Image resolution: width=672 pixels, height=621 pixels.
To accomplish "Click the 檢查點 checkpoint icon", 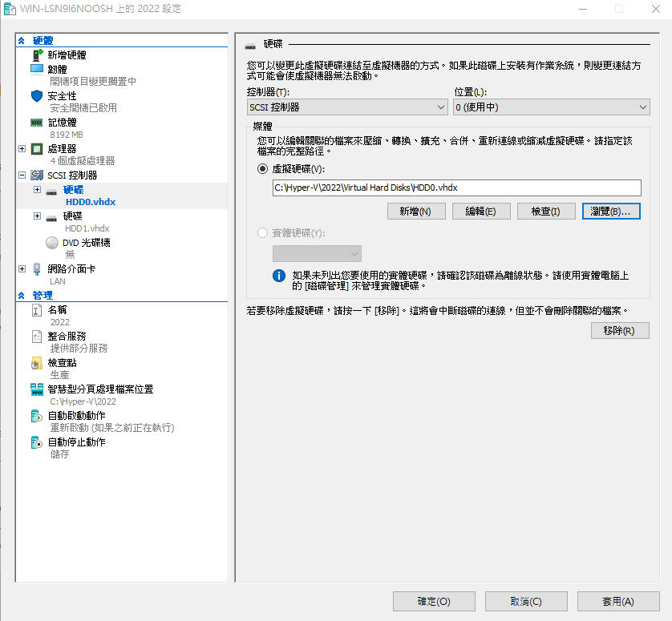I will [37, 363].
